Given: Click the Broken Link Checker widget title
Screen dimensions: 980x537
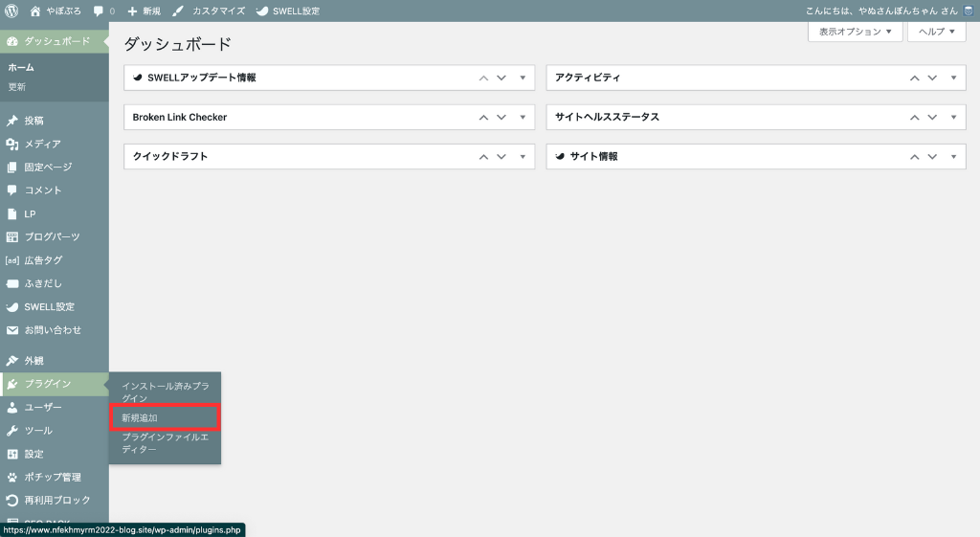Looking at the screenshot, I should 179,117.
